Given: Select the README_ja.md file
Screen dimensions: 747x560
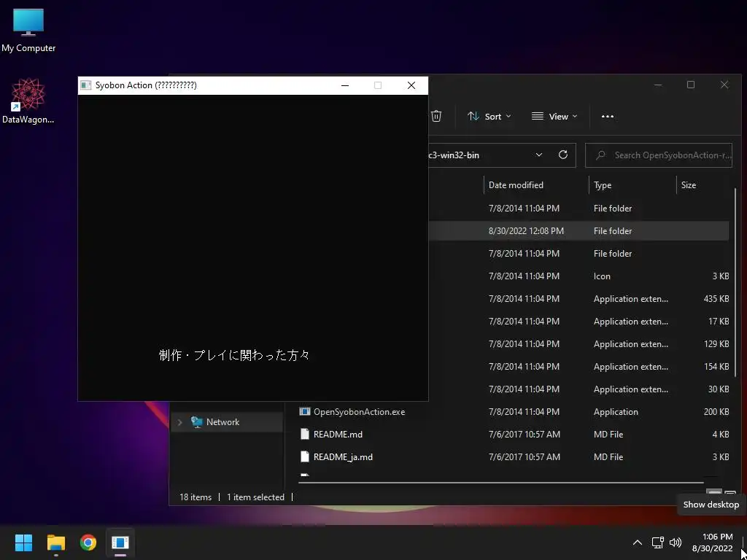Looking at the screenshot, I should point(343,457).
